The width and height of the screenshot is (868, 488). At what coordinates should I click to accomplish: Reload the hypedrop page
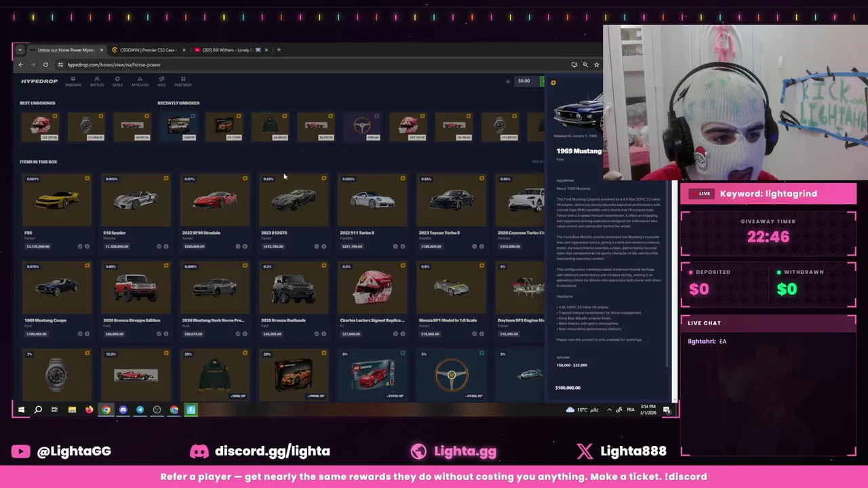pyautogui.click(x=45, y=64)
